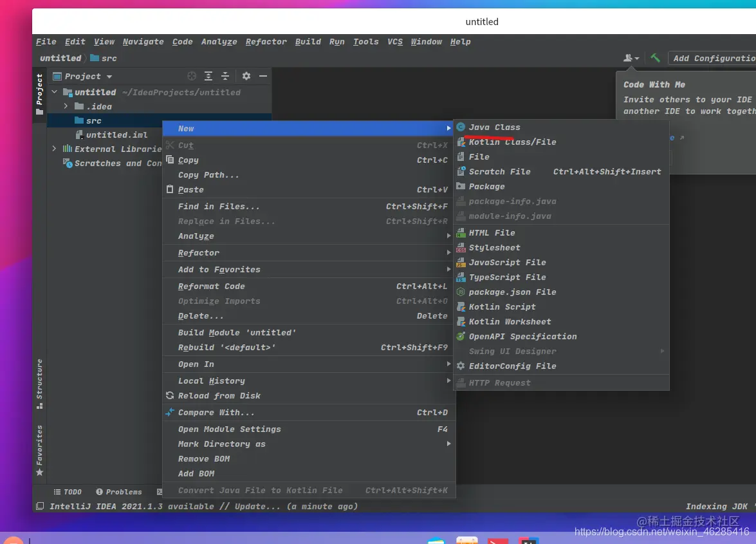Image resolution: width=756 pixels, height=544 pixels.
Task: Click the Copy icon in context menu
Action: point(170,160)
